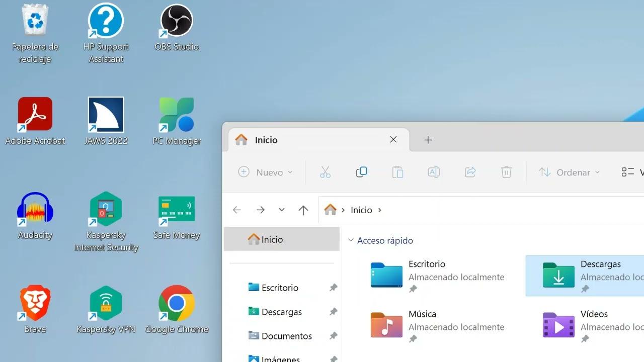Close the Inicio tab
Screen dimensions: 644x362
tap(393, 140)
